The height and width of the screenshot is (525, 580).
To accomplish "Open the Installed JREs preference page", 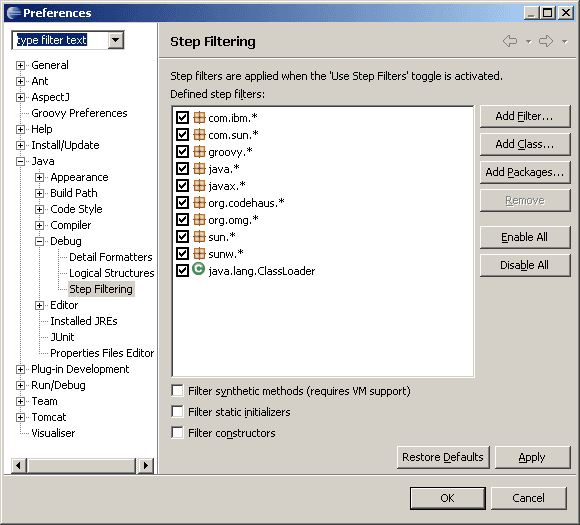I will pyautogui.click(x=84, y=321).
